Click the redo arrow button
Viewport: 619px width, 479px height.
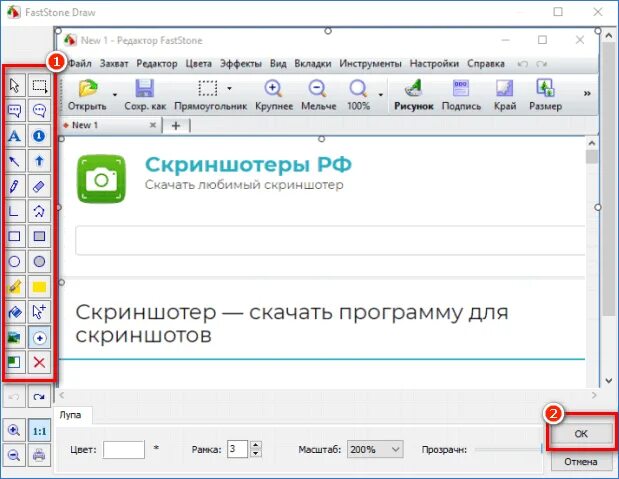[39, 397]
